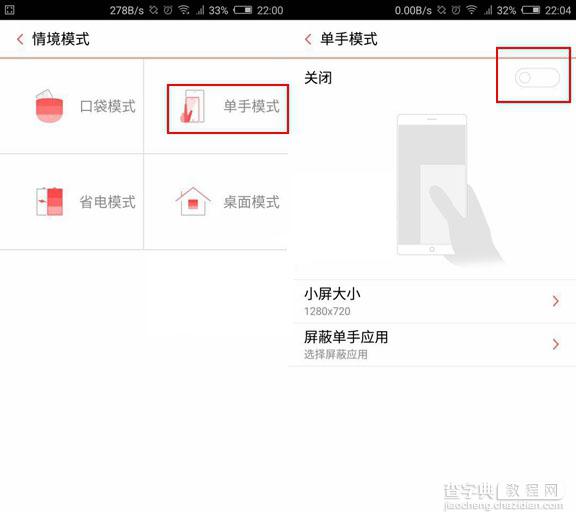Tap the Wi-Fi icon in left status bar
This screenshot has height=512, width=576.
184,10
